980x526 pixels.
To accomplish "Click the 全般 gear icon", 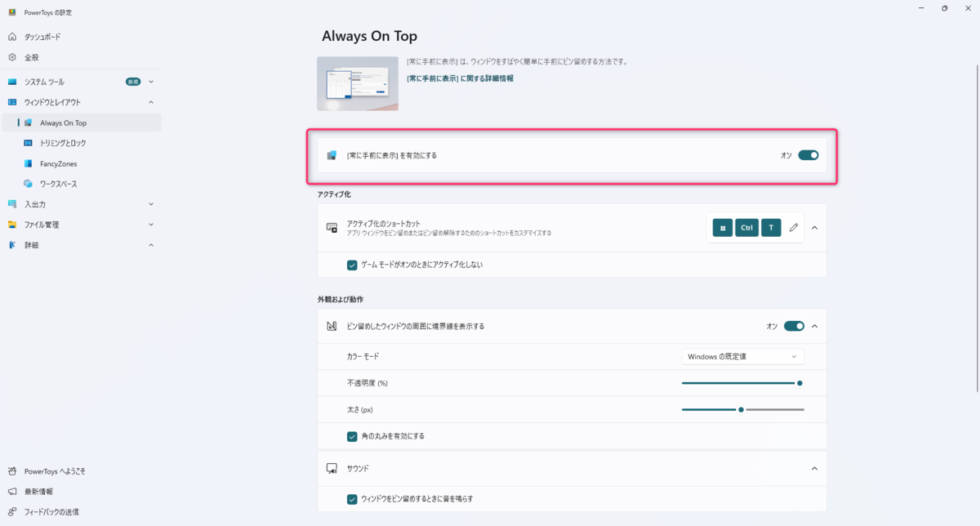I will tap(12, 57).
